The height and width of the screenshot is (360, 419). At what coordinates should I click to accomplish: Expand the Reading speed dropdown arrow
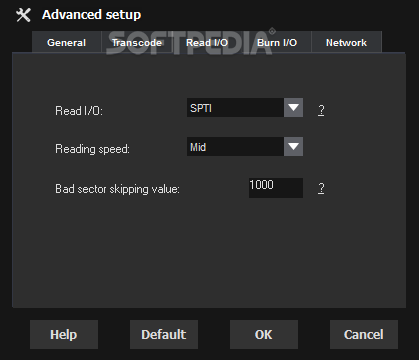pos(293,146)
